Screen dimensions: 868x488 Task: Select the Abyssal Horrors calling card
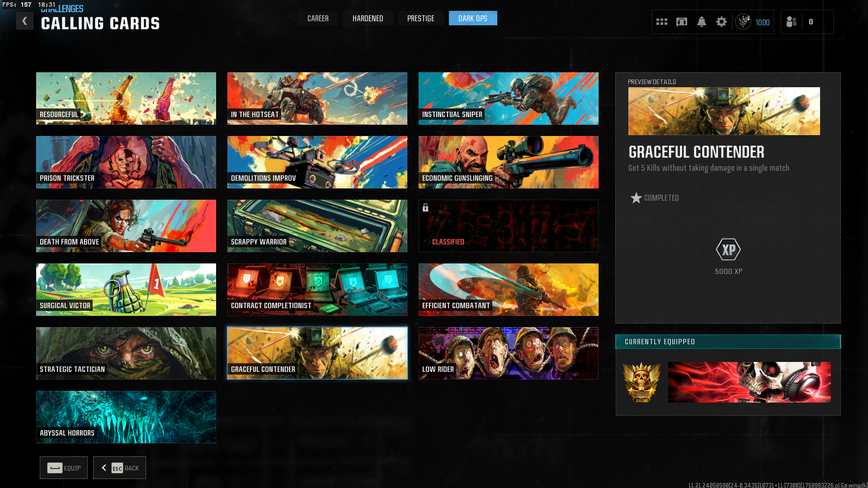126,417
